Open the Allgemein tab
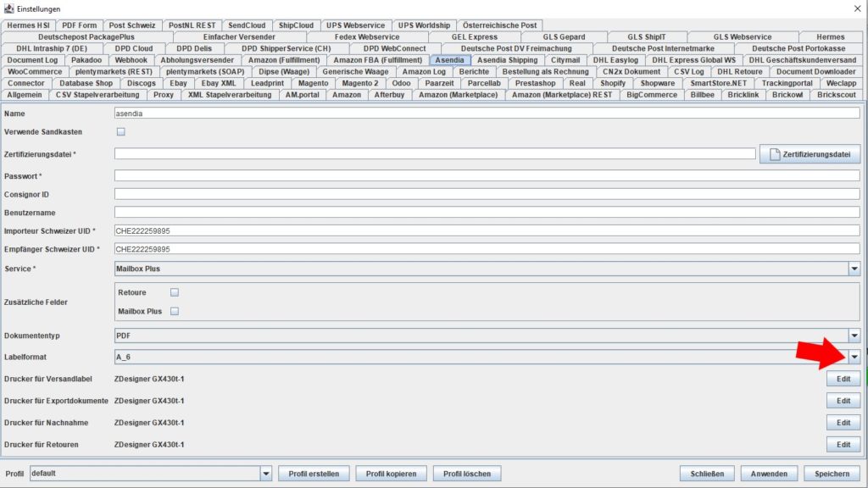Screen dimensions: 868x488 tap(25, 95)
